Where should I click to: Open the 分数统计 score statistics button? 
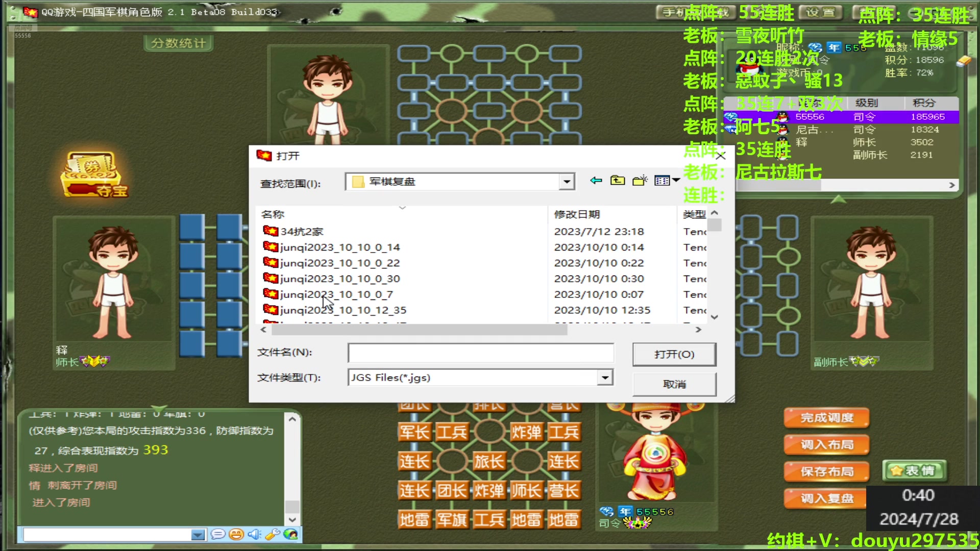pos(178,43)
